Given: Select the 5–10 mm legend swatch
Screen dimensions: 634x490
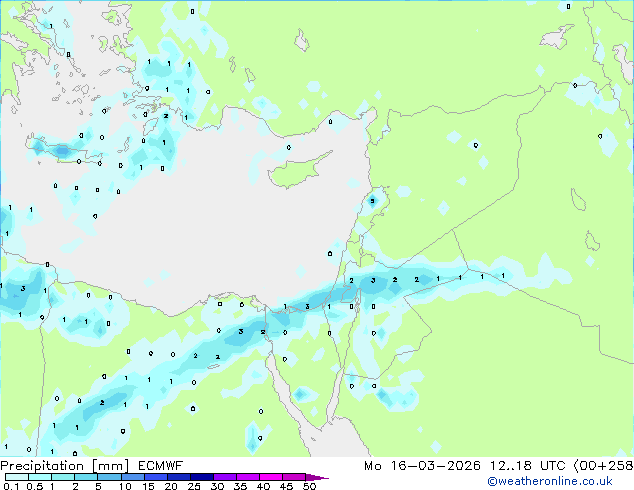Looking at the screenshot, I should pyautogui.click(x=109, y=477).
